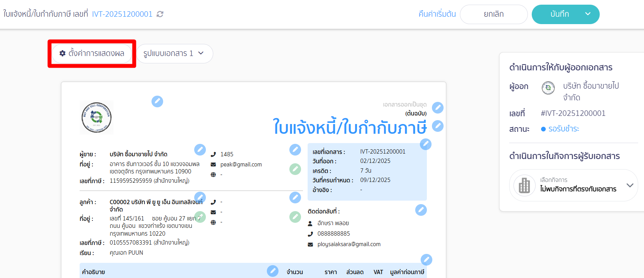Click the refresh icon beside IVT-20251200001

(160, 14)
